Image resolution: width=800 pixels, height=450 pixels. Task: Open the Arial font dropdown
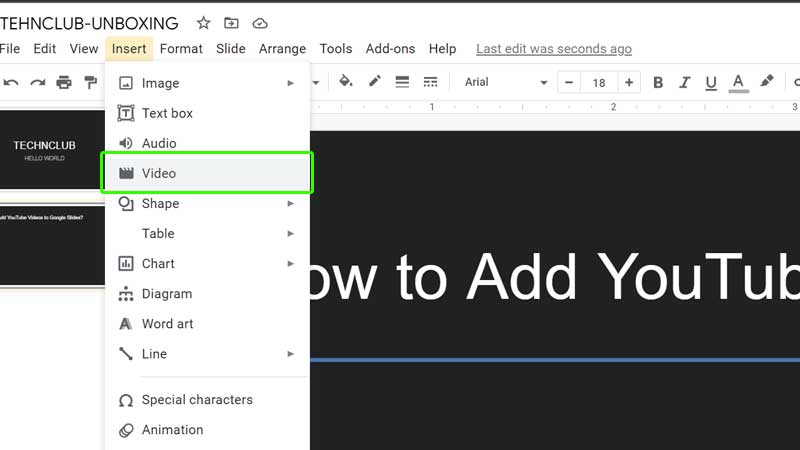tap(505, 82)
